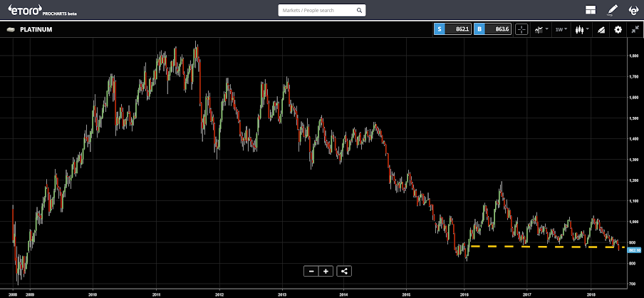644x298 pixels.
Task: Select the drawing tools ruler icon
Action: pos(601,30)
